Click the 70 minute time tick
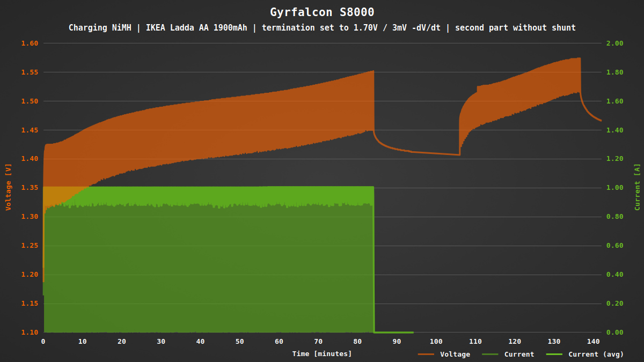 click(x=318, y=342)
